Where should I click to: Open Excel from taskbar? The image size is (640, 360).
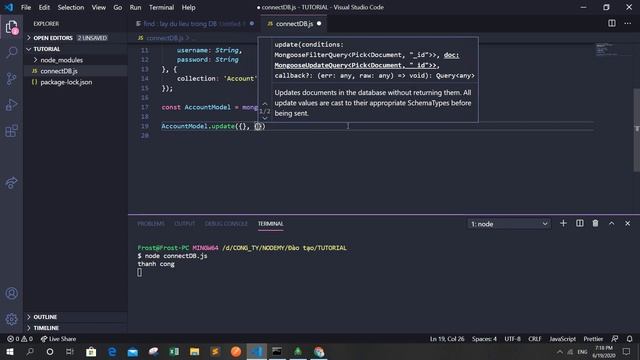(x=174, y=351)
